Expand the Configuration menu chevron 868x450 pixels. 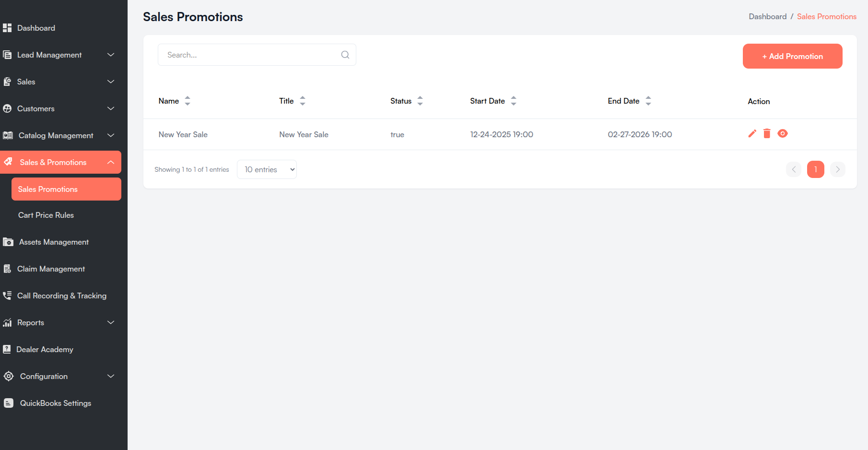(x=111, y=376)
